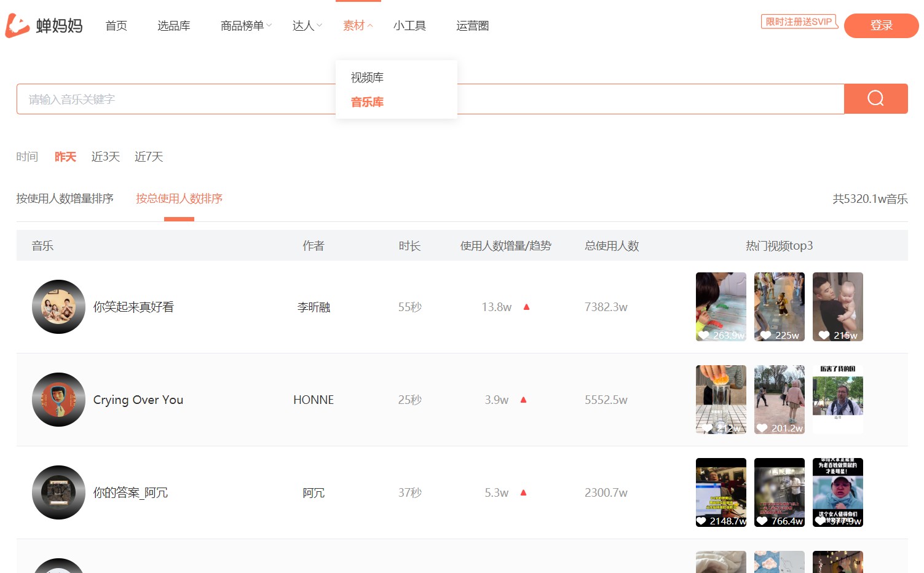Select the 近3天 time filter
The image size is (924, 573).
pos(105,157)
